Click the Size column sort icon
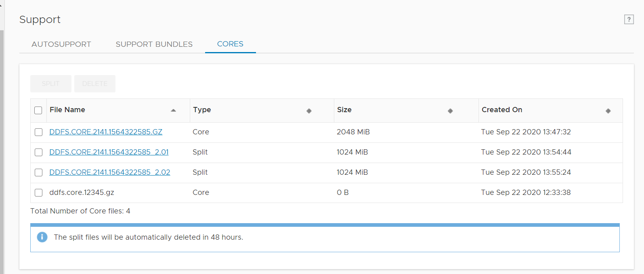The image size is (644, 274). (x=450, y=111)
